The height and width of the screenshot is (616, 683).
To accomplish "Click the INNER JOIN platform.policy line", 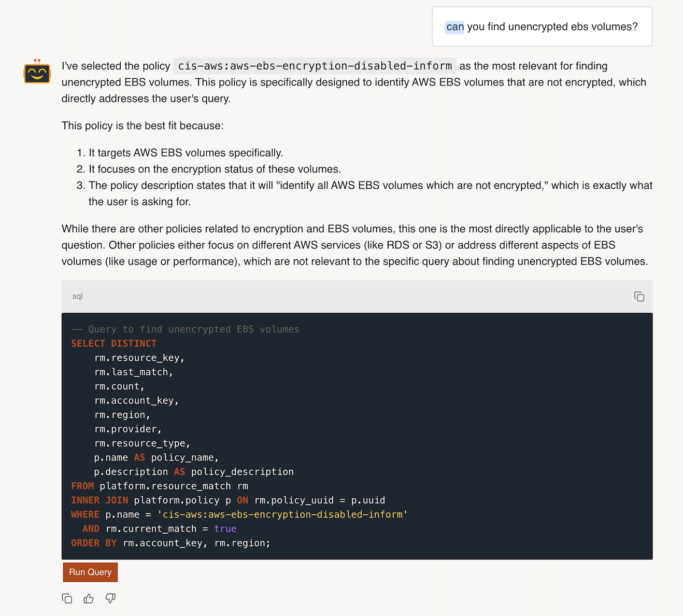I will 227,500.
